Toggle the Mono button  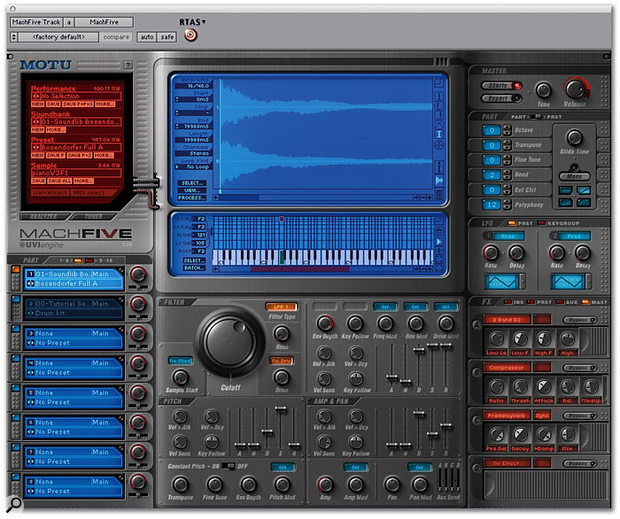coord(574,176)
